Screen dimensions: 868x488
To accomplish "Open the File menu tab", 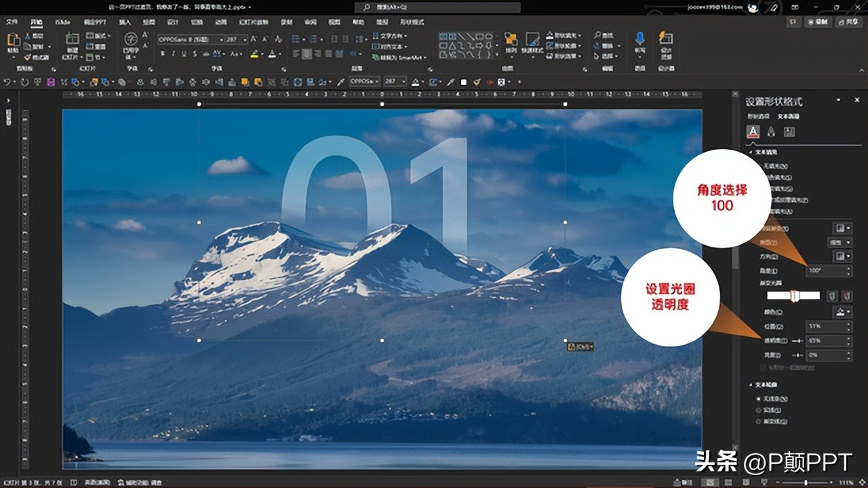I will point(12,22).
